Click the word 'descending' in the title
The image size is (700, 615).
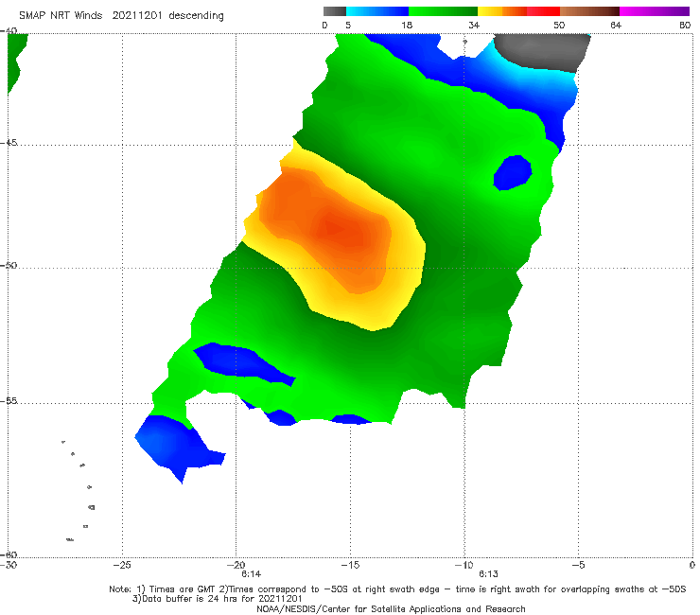pos(196,16)
